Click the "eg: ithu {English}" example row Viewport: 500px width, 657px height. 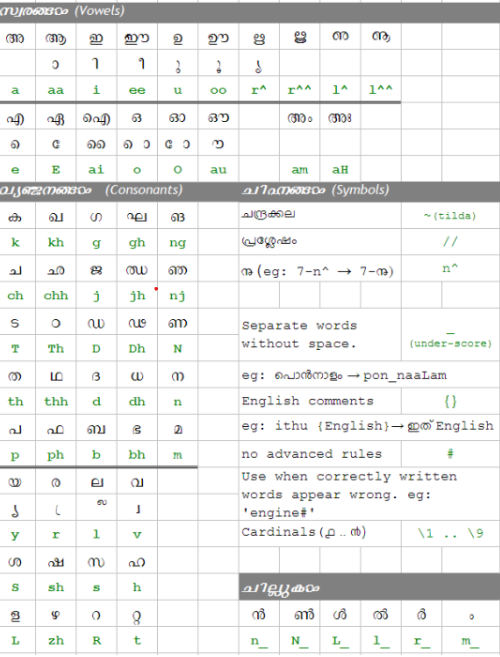[369, 426]
